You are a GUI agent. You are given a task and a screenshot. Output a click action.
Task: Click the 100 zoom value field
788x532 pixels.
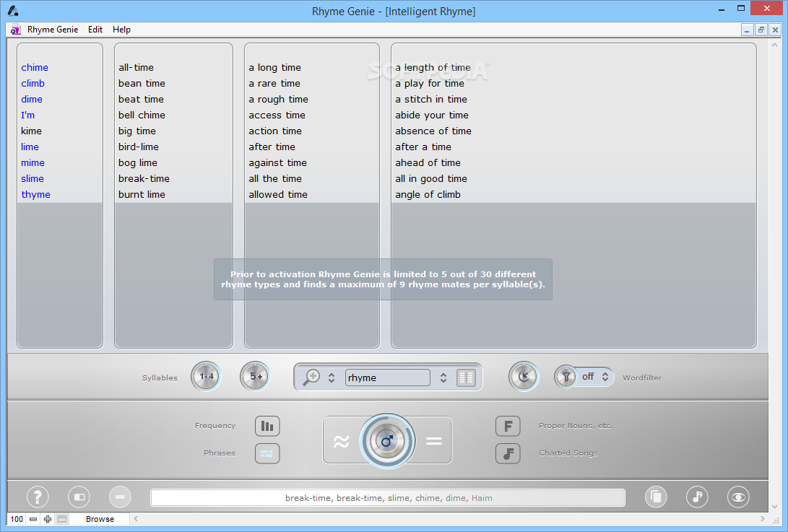(17, 519)
